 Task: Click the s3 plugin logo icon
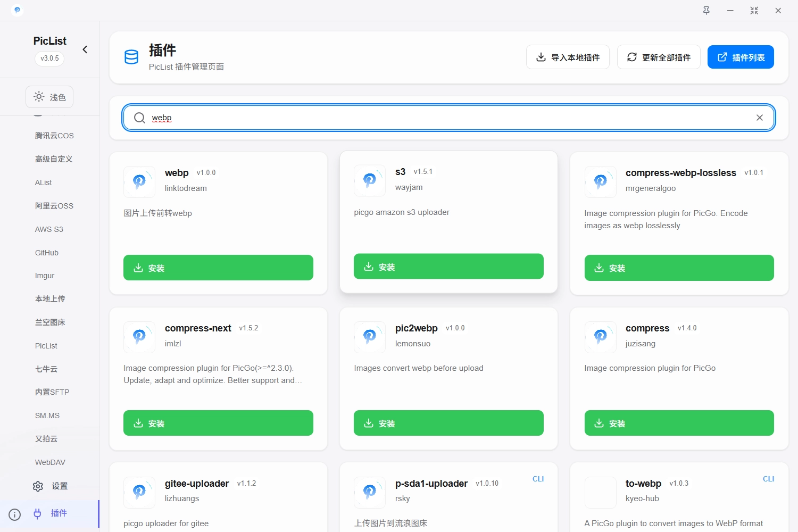[x=370, y=181]
